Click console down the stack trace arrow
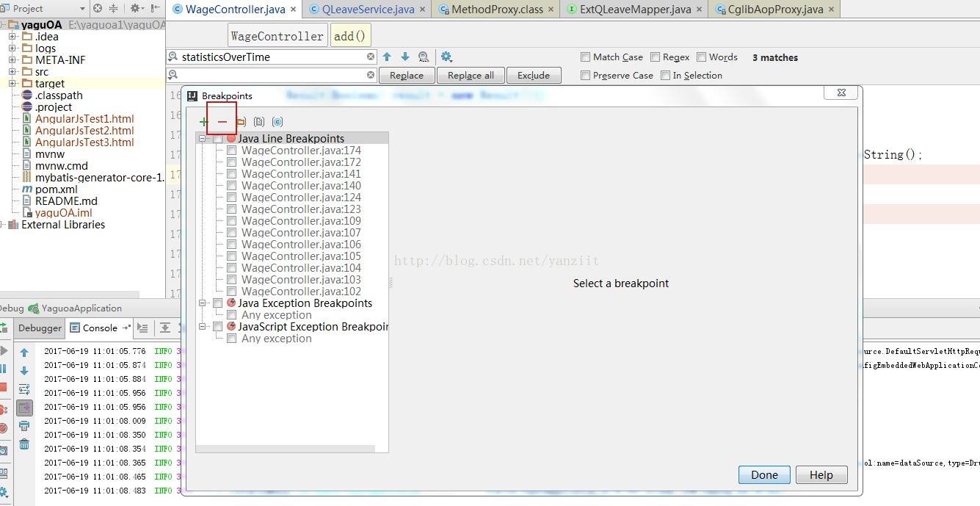Viewport: 980px width, 506px height. tap(24, 371)
